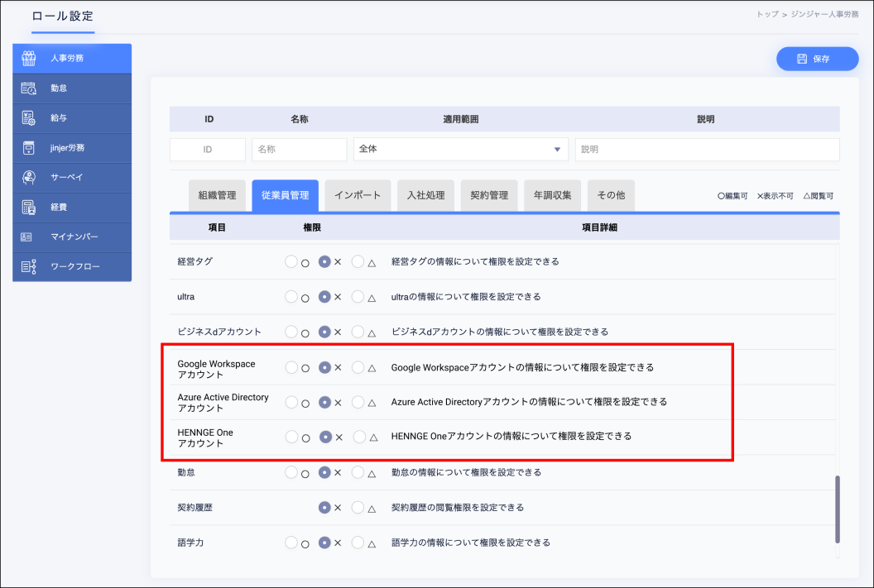Go to トップ breadcrumb link
874x588 pixels.
point(767,15)
